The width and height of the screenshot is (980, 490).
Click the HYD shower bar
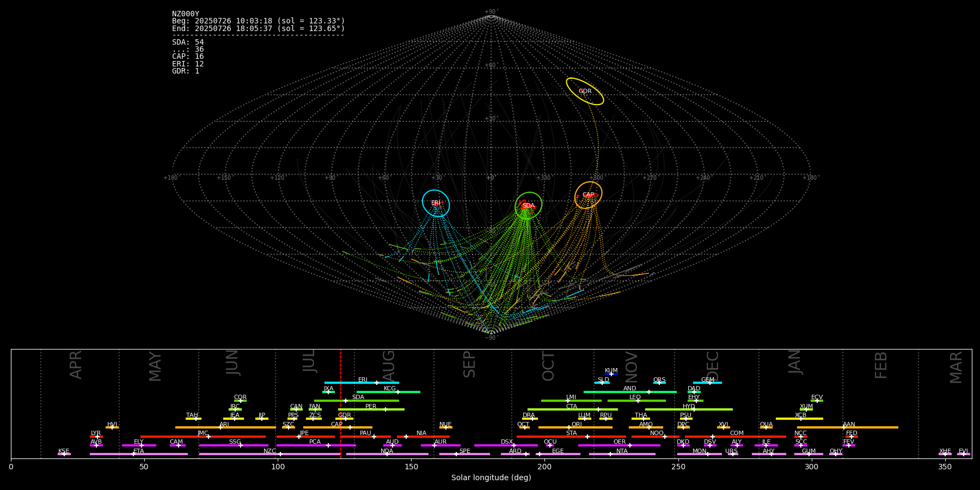click(689, 409)
